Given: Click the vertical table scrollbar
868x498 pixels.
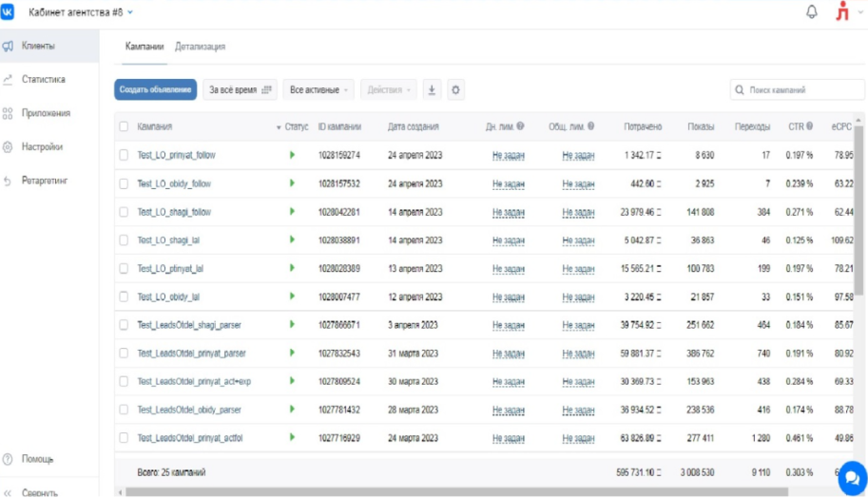Looking at the screenshot, I should (858, 210).
